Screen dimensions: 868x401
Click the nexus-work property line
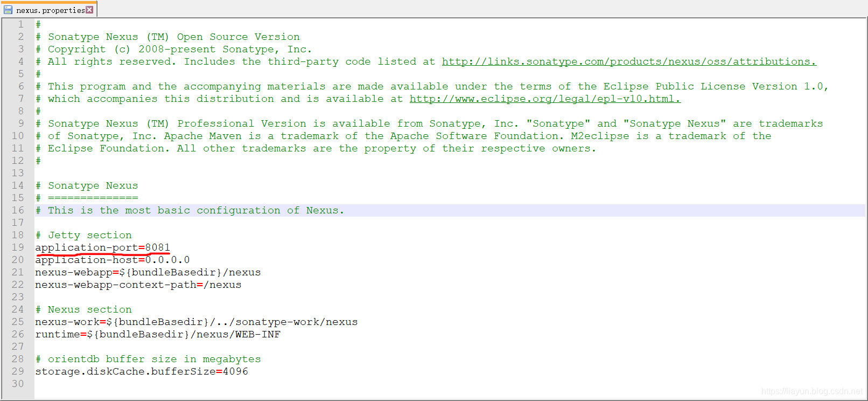[x=197, y=322]
